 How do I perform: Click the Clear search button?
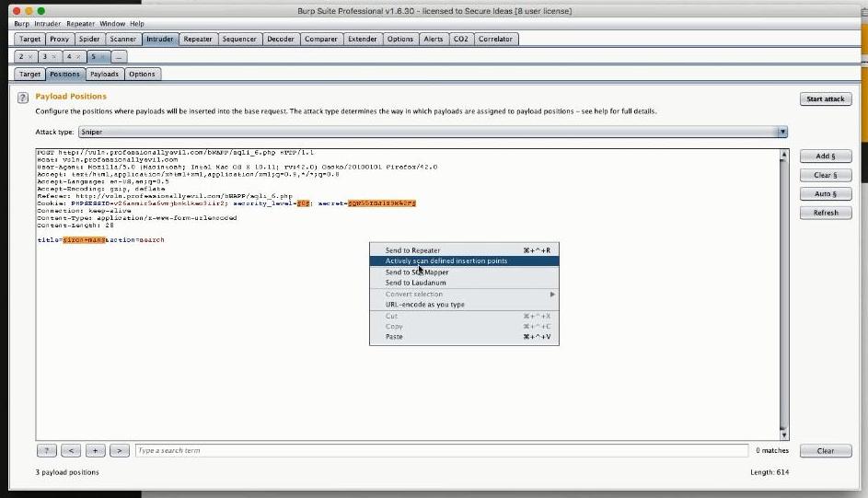tap(826, 450)
